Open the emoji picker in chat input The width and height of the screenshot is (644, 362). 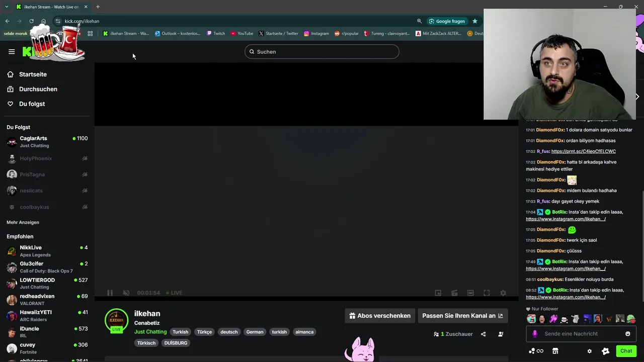(x=627, y=334)
